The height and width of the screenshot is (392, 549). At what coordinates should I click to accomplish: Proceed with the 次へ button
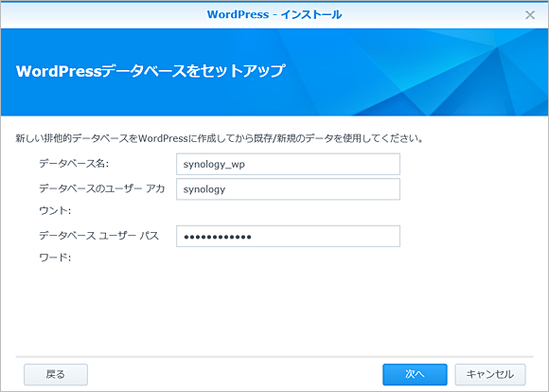415,375
